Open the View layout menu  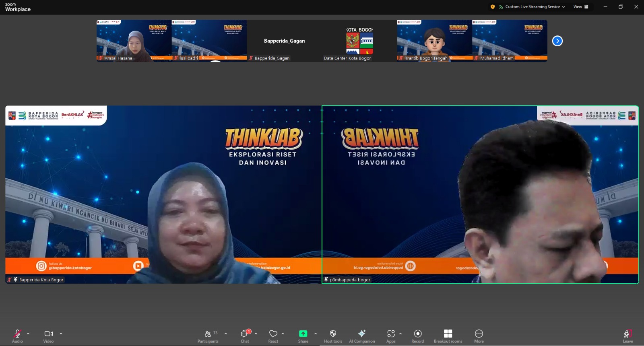tap(580, 7)
